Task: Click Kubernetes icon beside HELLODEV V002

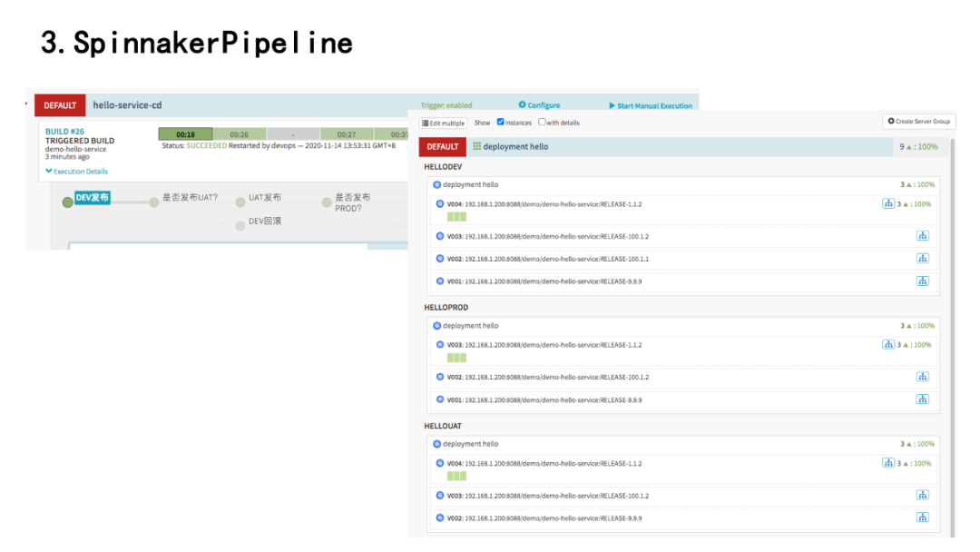Action: tap(440, 259)
